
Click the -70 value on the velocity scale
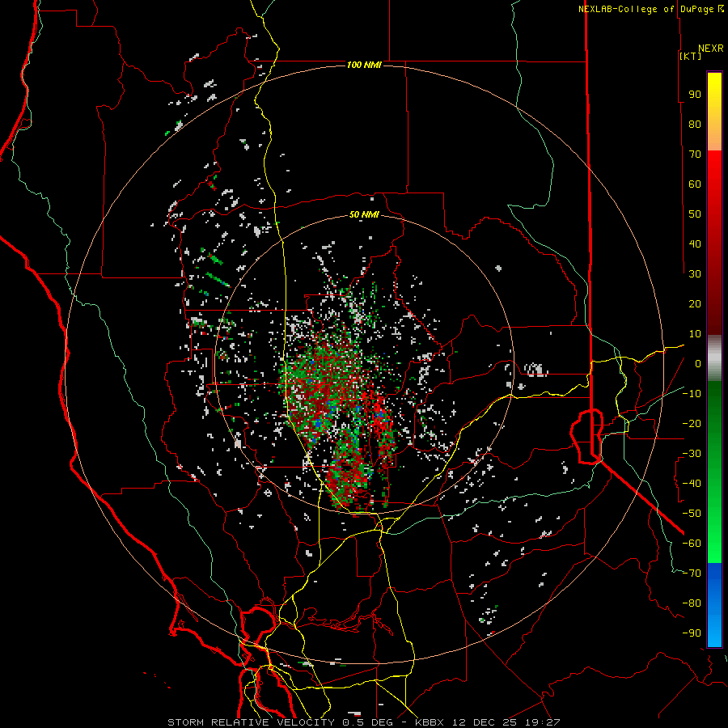(x=692, y=574)
